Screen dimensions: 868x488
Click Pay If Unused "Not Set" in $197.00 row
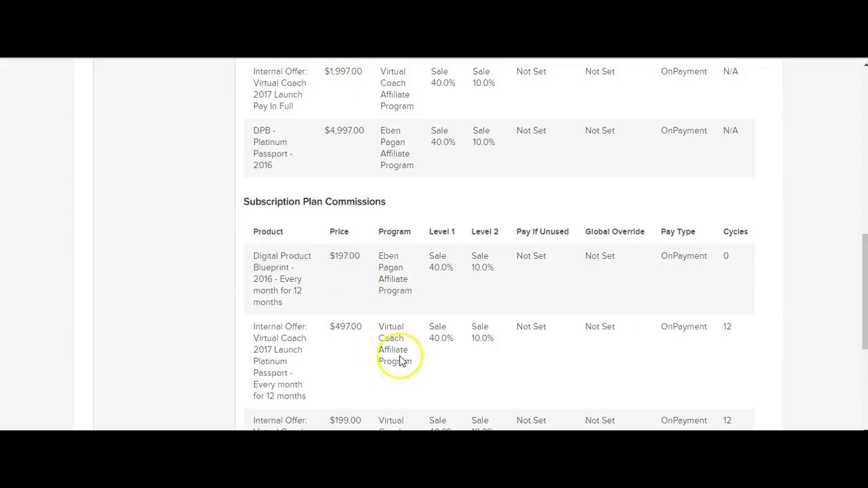point(531,256)
